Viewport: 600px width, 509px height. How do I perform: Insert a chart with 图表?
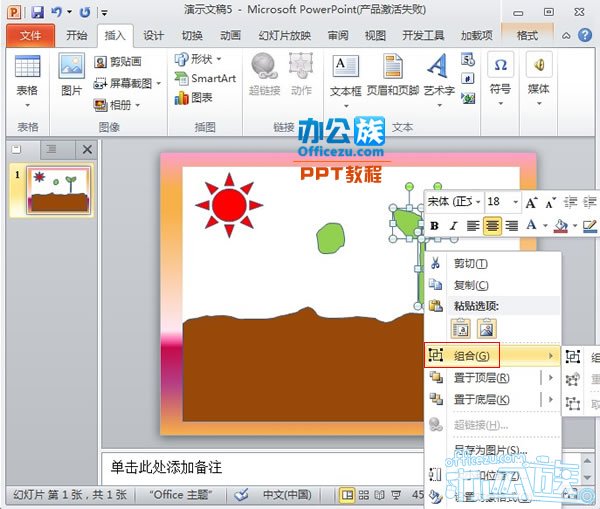(193, 98)
